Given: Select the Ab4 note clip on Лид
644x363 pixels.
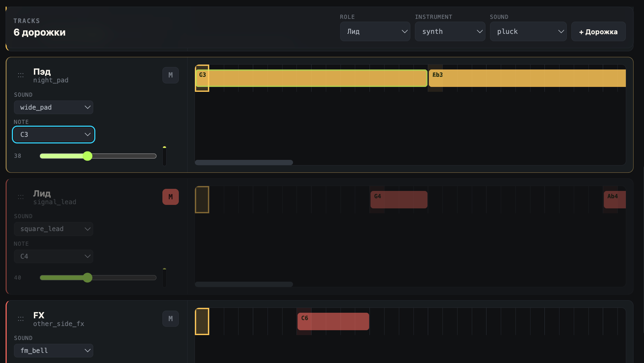Looking at the screenshot, I should point(615,200).
